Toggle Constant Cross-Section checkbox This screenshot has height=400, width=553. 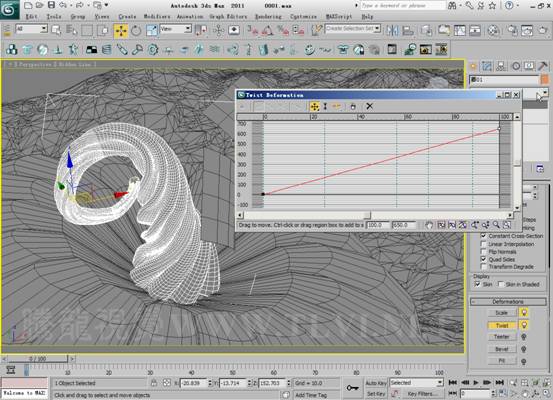point(484,236)
